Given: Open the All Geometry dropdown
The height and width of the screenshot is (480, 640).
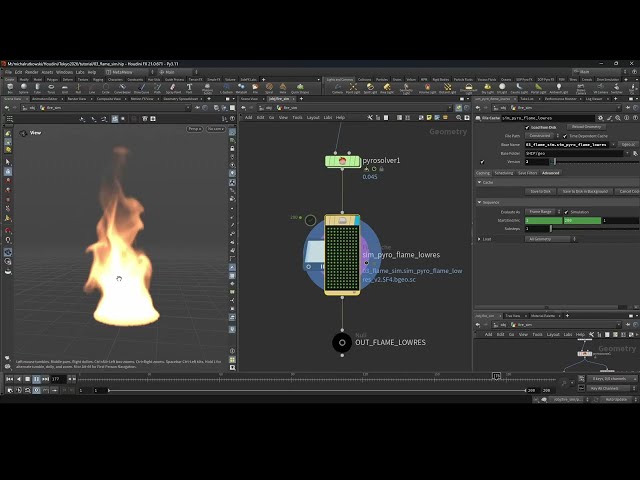Looking at the screenshot, I should (x=550, y=239).
